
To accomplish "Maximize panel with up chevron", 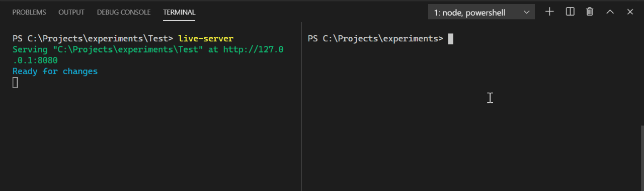I will coord(610,12).
